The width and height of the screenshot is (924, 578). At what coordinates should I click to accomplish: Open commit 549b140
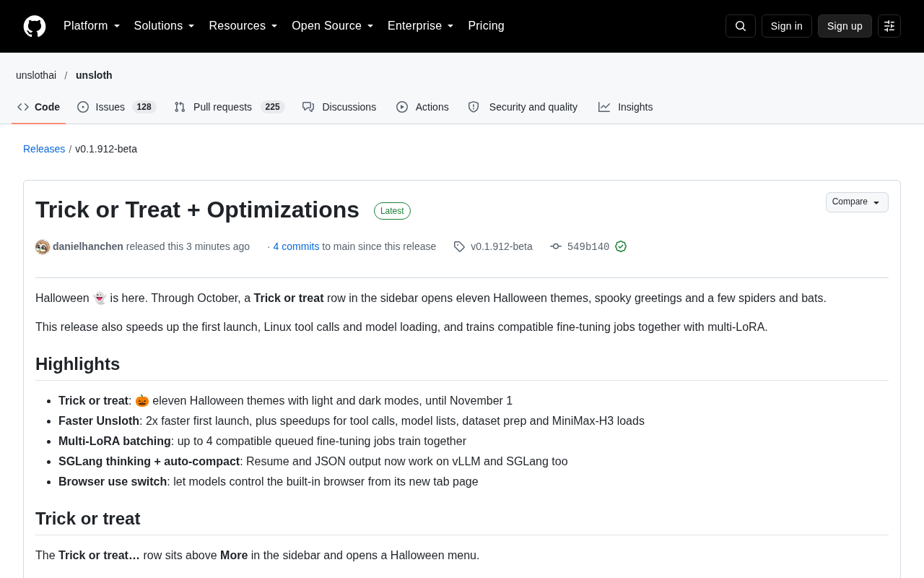588,246
